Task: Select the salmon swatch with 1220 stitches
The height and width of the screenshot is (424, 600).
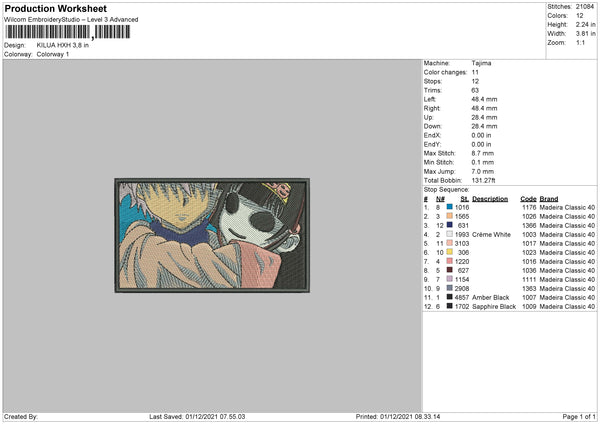Action: pos(450,261)
